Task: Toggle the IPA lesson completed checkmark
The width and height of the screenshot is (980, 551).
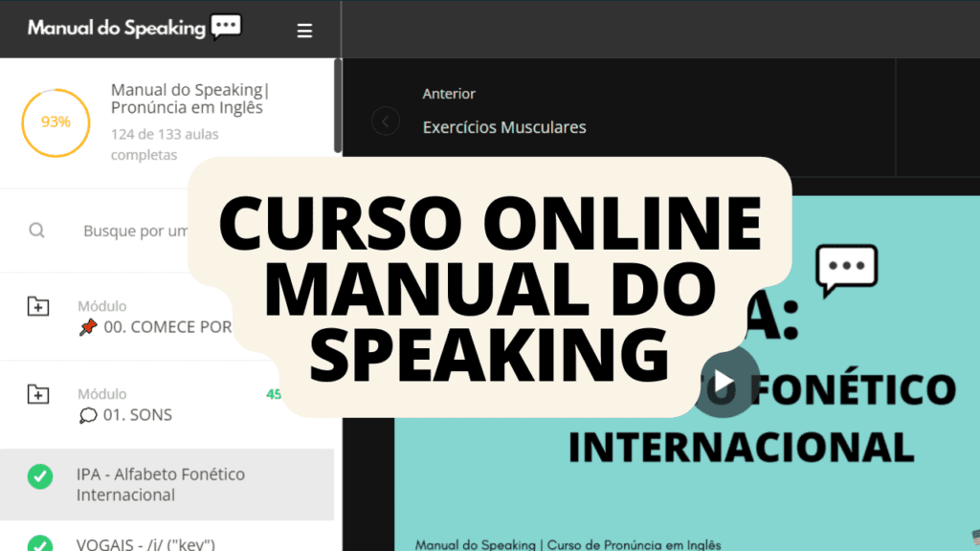Action: [40, 476]
